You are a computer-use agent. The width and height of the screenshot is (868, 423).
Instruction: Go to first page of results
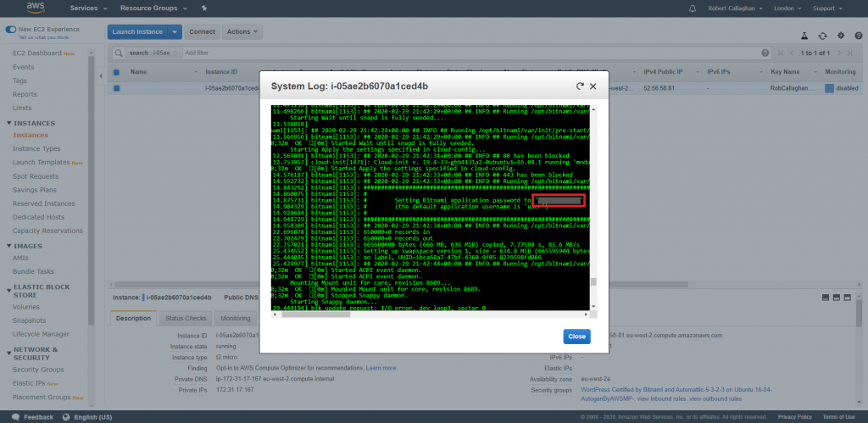[x=781, y=53]
